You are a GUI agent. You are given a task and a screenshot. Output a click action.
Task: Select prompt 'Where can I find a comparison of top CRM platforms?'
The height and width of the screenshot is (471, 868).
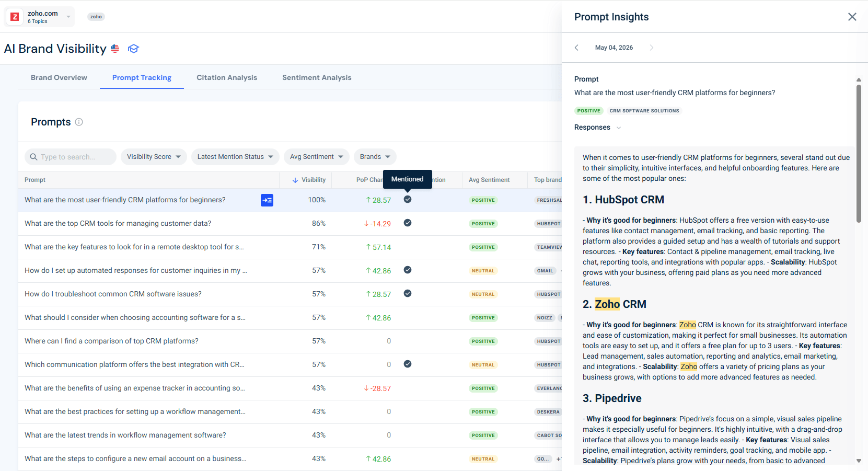(111, 341)
